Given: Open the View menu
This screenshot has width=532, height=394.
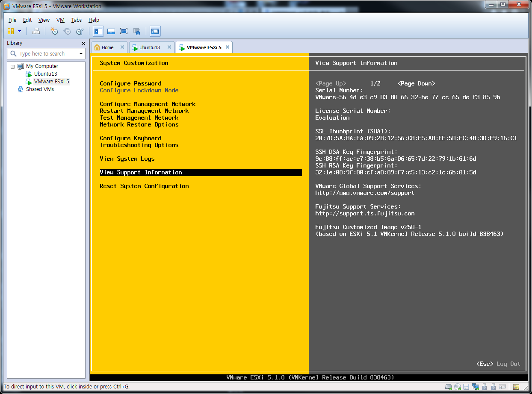Looking at the screenshot, I should (44, 20).
